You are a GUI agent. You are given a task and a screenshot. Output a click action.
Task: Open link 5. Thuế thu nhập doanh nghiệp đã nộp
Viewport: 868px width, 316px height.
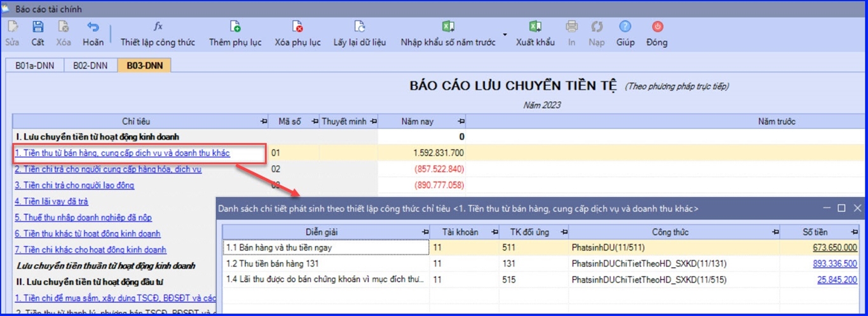(83, 217)
